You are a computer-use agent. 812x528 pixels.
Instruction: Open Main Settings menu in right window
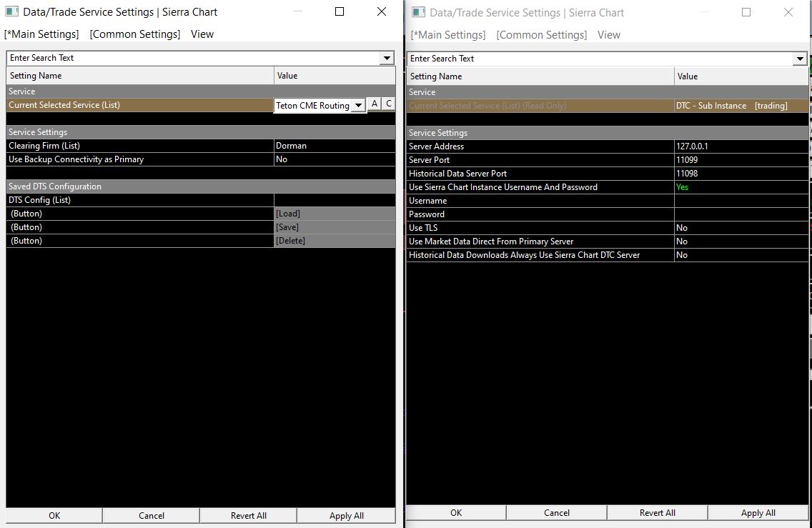[448, 35]
